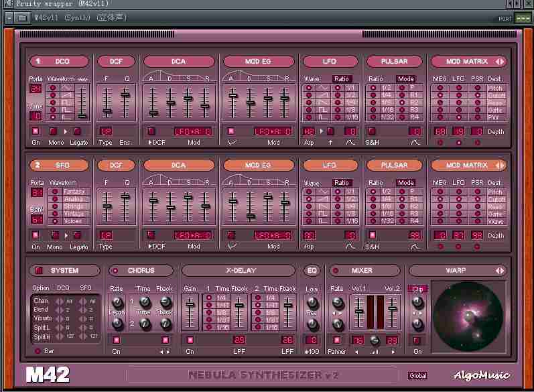Image resolution: width=534 pixels, height=392 pixels.
Task: Click the X-DELAY header button
Action: click(239, 271)
